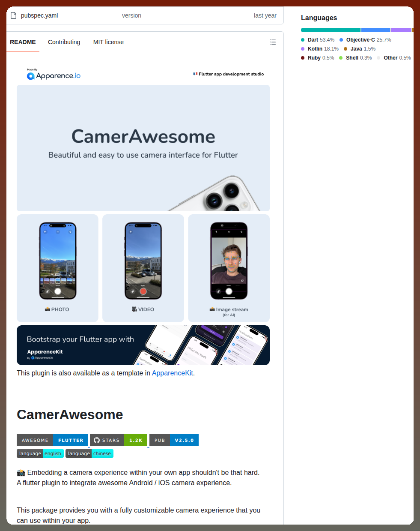Open the PHOTO mode preview image
The height and width of the screenshot is (531, 420).
point(57,268)
